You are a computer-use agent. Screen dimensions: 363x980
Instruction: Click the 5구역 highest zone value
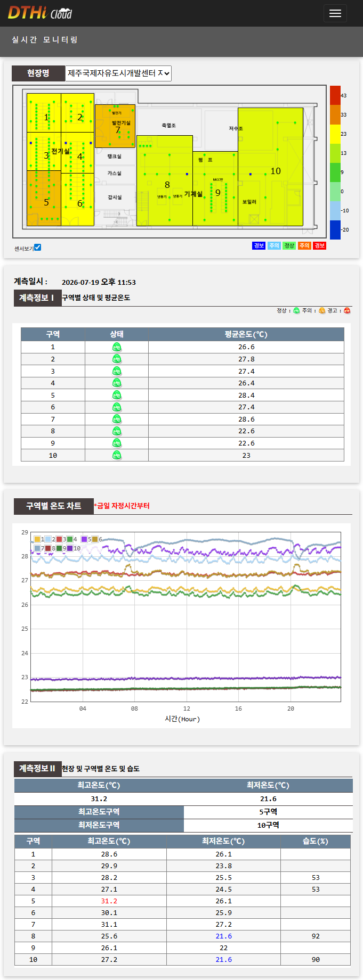[x=268, y=812]
